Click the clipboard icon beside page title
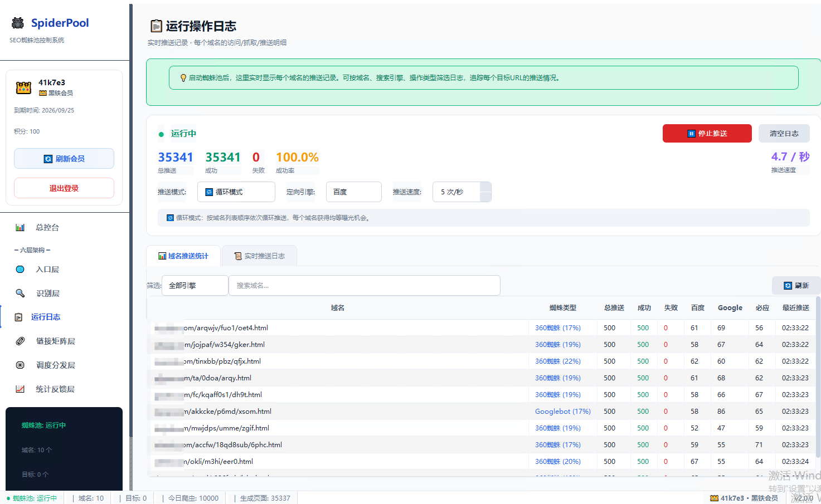Viewport: 821px width, 504px height. click(156, 26)
